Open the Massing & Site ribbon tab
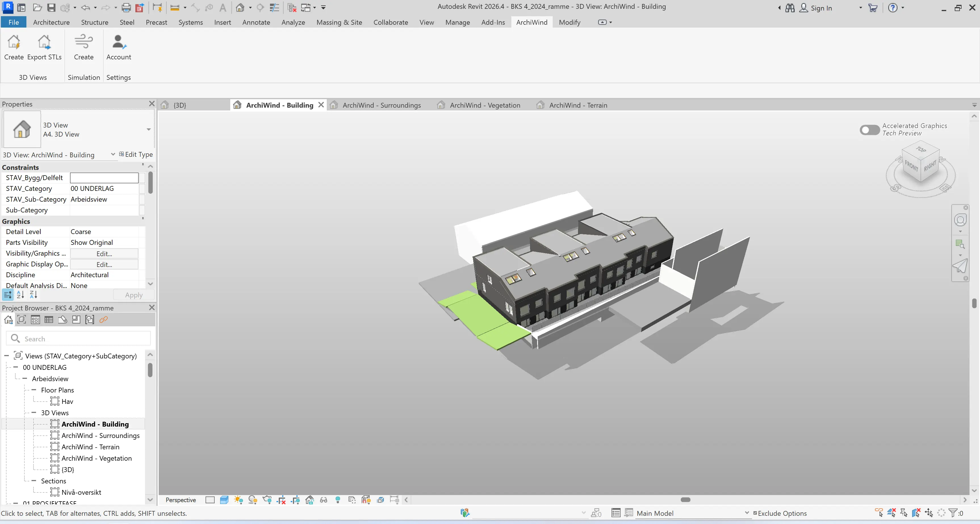Viewport: 980px width, 524px height. (339, 22)
